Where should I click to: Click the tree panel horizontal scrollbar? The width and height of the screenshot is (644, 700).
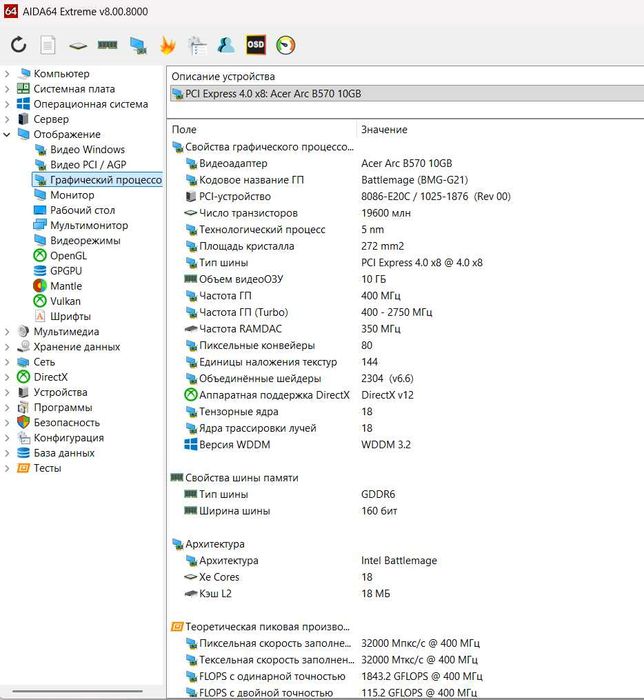(78, 692)
